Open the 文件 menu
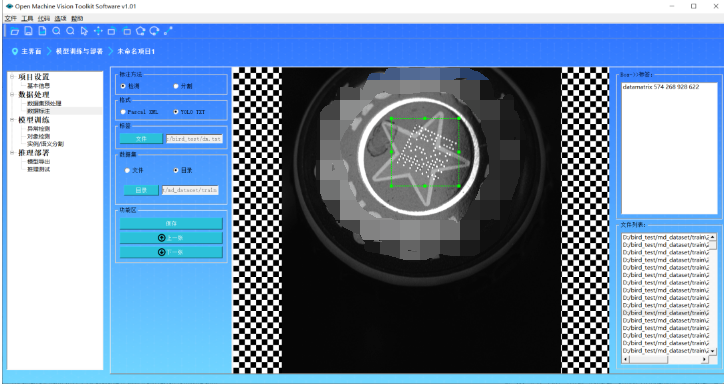The width and height of the screenshot is (726, 385). tap(10, 19)
